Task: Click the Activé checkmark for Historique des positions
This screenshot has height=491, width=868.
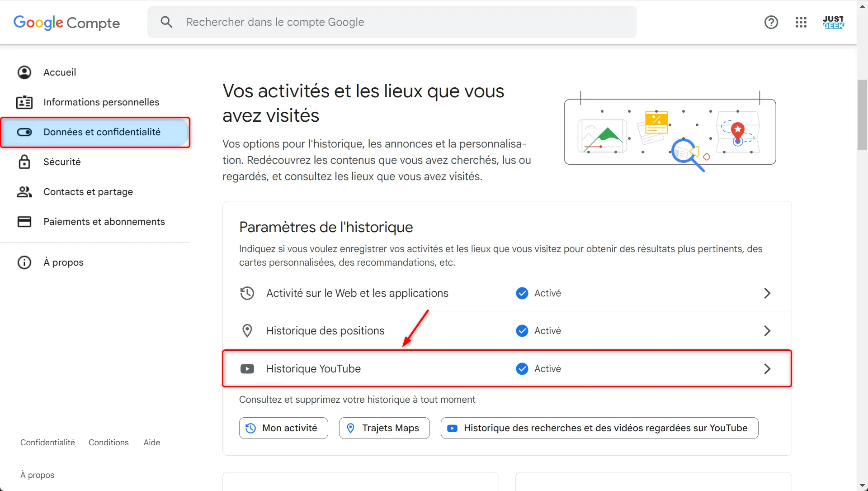Action: pos(522,331)
